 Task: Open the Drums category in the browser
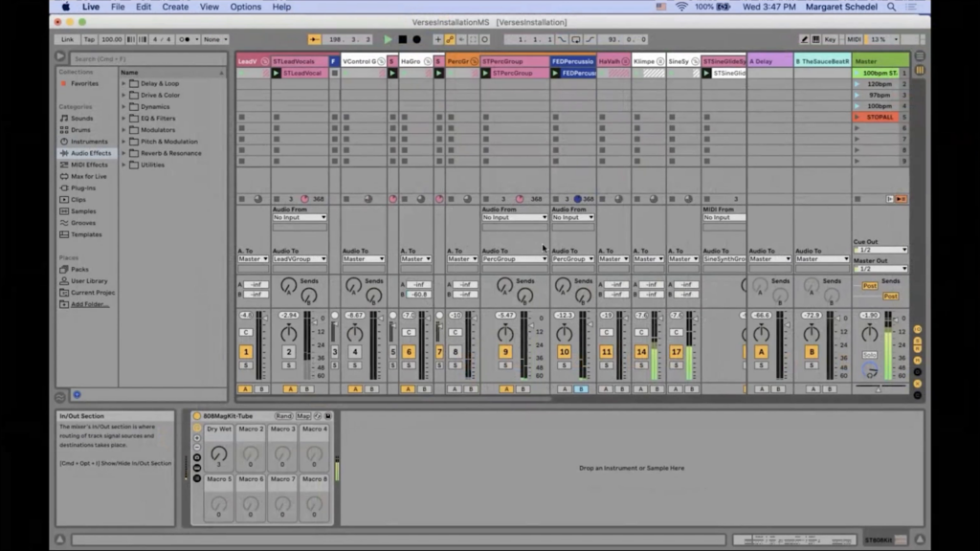click(80, 130)
